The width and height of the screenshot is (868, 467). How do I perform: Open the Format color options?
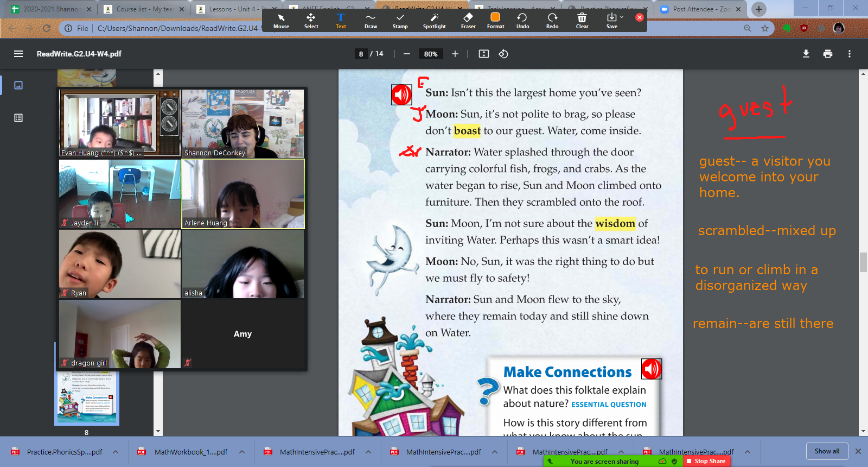coord(495,21)
